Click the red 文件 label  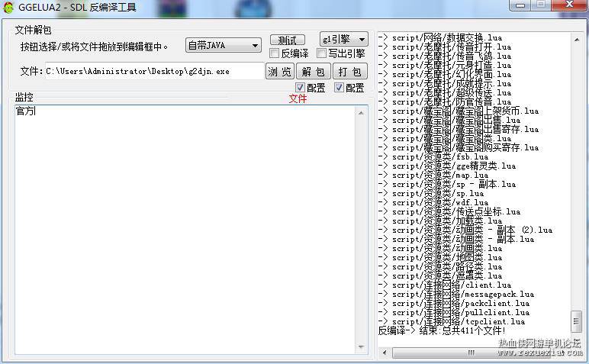pyautogui.click(x=298, y=98)
